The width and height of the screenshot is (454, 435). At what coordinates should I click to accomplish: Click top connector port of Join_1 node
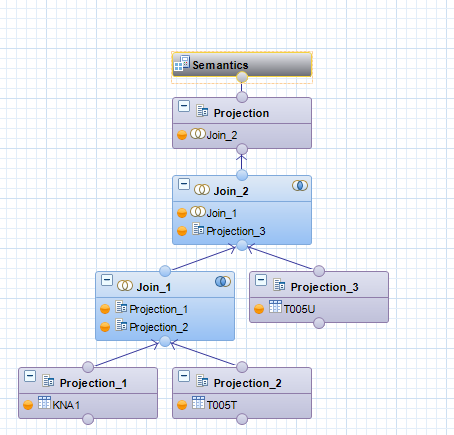click(x=165, y=271)
